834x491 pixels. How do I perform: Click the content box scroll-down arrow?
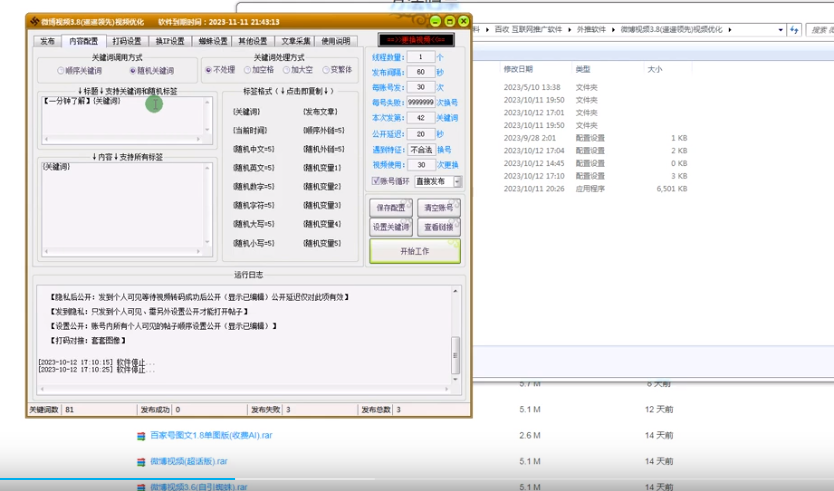(207, 242)
